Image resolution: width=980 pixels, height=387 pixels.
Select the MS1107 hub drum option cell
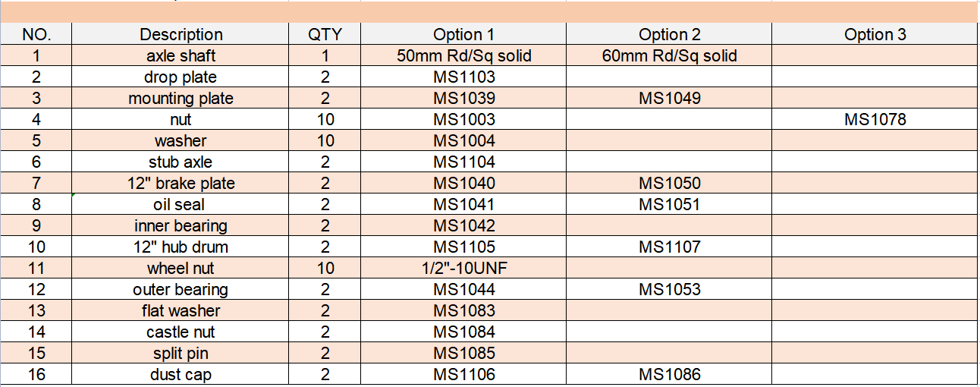[x=669, y=247]
